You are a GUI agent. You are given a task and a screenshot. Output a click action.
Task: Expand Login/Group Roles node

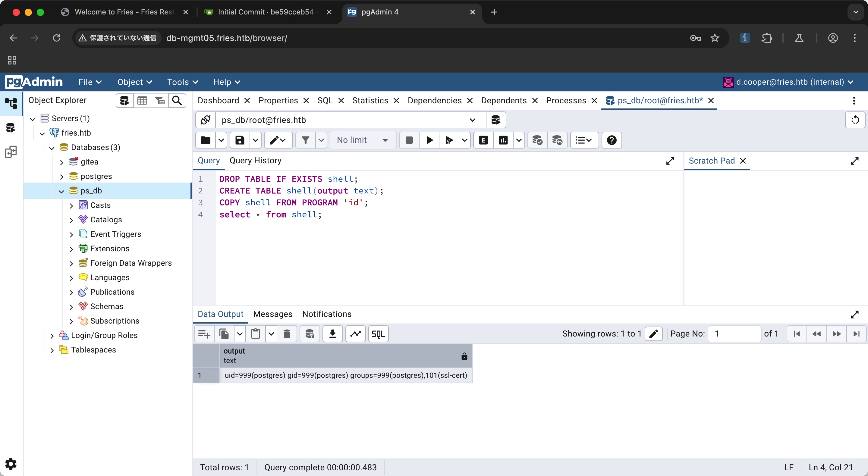(x=52, y=336)
